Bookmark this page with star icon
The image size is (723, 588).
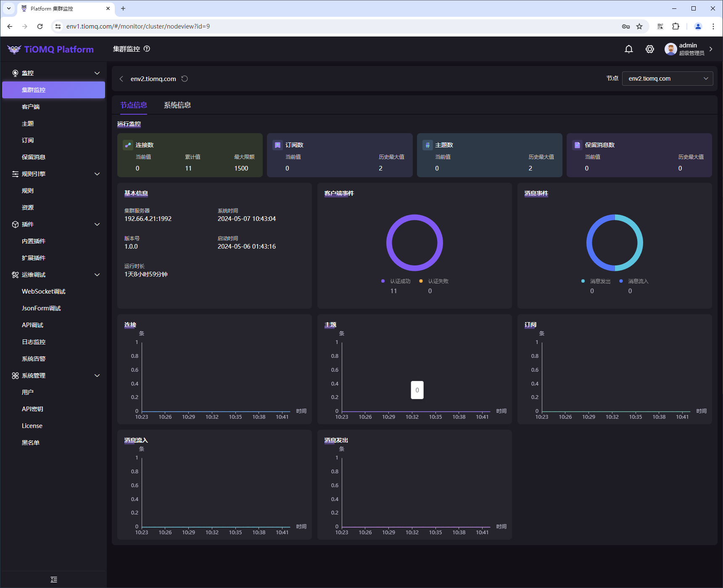coord(639,26)
